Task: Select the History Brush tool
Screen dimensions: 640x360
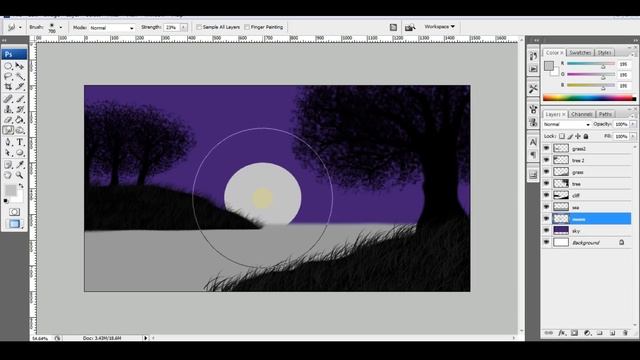Action: click(20, 109)
